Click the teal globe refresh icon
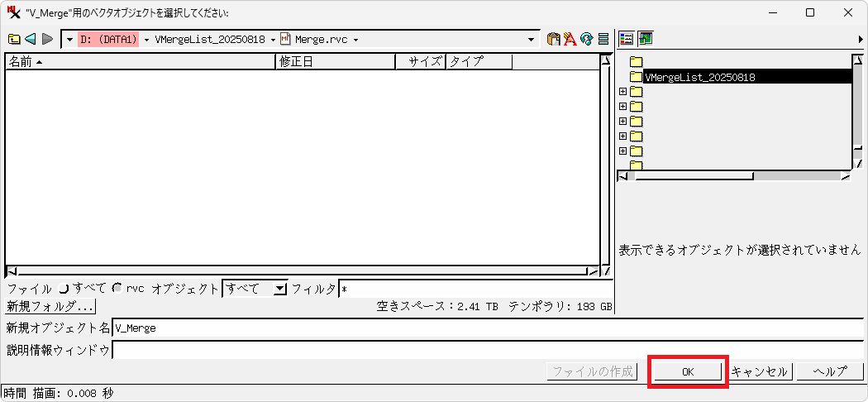This screenshot has width=868, height=402. (x=587, y=39)
